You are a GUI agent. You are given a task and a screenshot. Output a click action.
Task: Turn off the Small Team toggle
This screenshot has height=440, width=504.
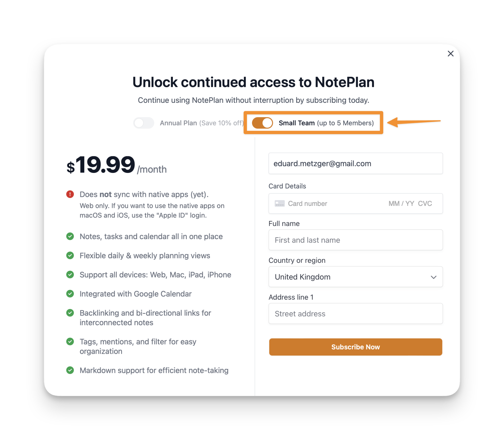(262, 123)
